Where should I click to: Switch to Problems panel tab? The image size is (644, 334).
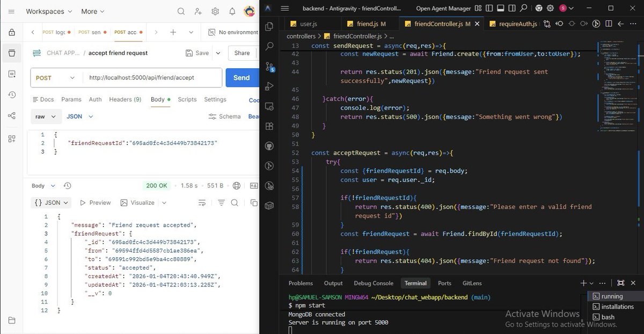coord(301,283)
